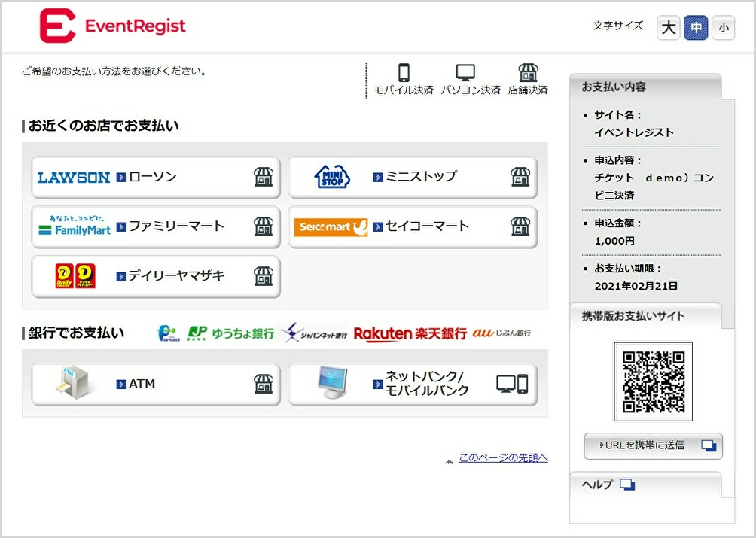Choose ATM payment option
This screenshot has width=756, height=538.
point(156,384)
